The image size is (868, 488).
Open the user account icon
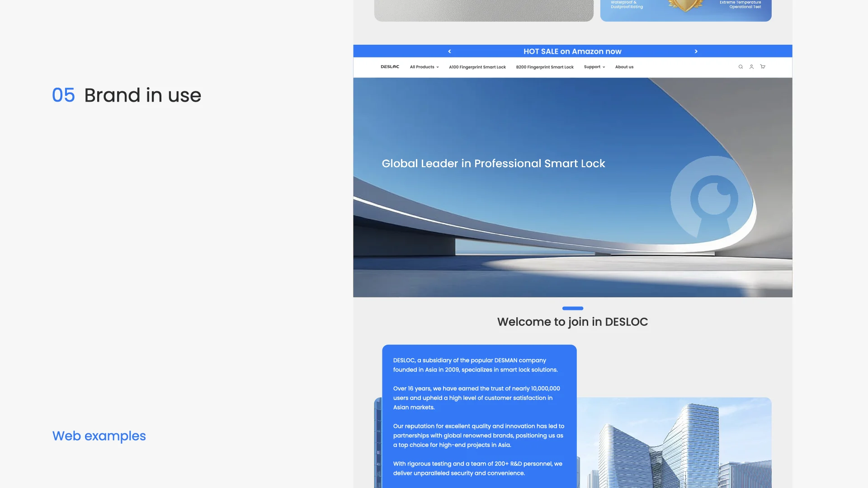click(x=751, y=67)
